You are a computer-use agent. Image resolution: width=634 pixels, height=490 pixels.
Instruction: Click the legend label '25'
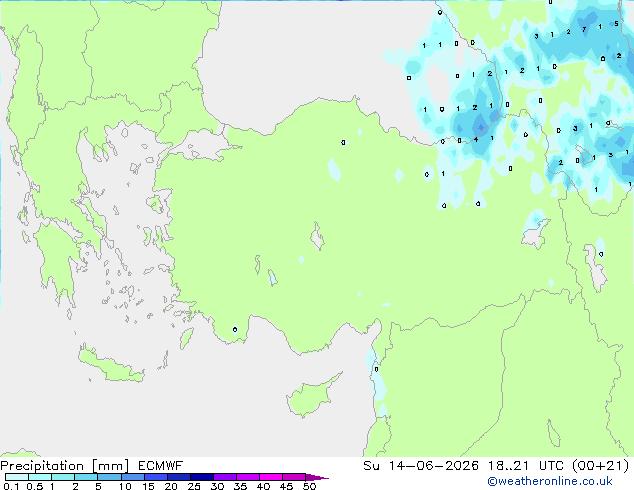[x=194, y=486]
